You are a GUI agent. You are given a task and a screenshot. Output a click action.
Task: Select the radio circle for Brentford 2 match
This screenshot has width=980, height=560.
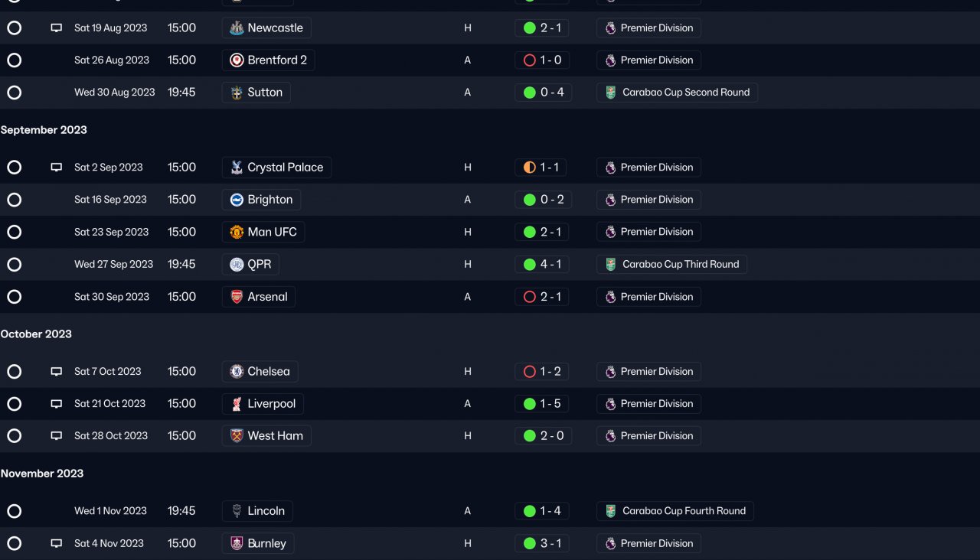point(14,60)
